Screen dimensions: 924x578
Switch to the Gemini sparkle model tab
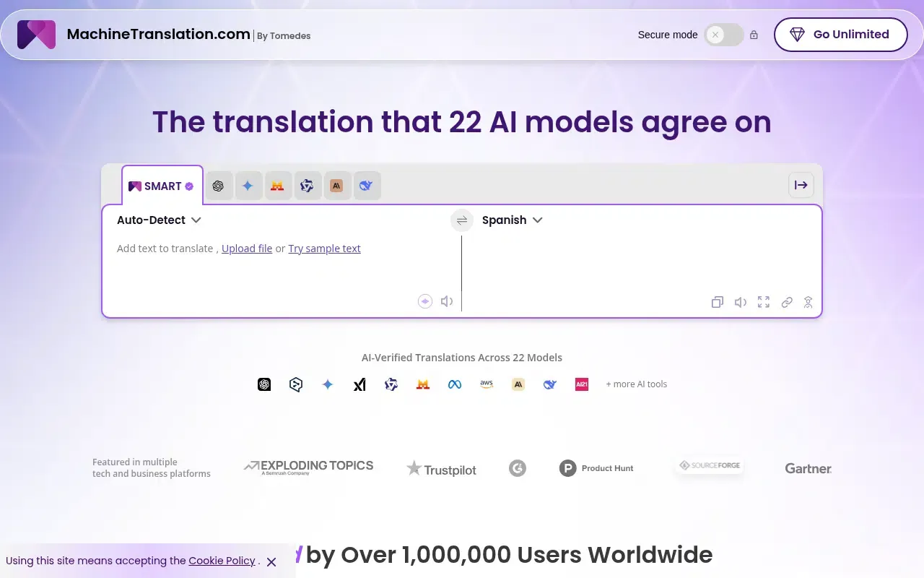pyautogui.click(x=248, y=186)
